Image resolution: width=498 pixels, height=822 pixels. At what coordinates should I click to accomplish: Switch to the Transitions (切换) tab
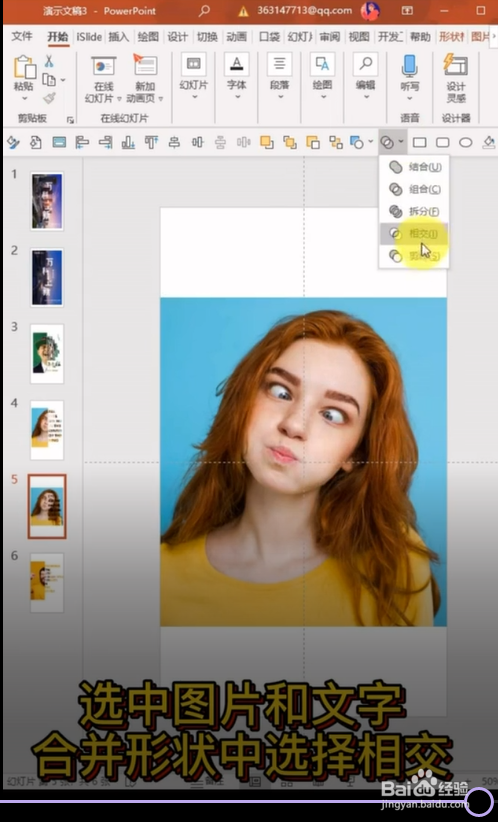click(x=207, y=37)
